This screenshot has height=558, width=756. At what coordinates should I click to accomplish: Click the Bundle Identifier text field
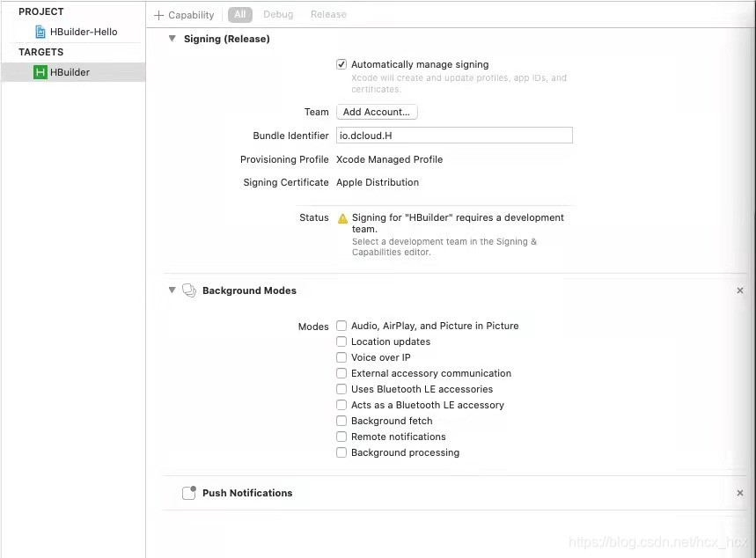point(454,136)
